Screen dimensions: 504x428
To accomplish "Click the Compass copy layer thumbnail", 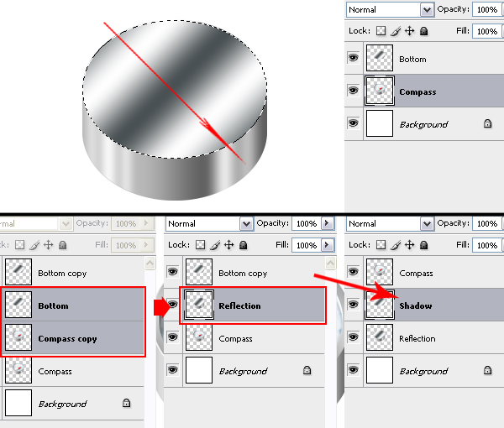I will point(18,338).
